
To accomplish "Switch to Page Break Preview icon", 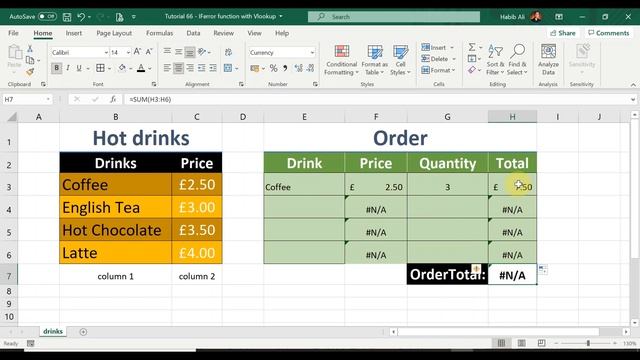I will 542,343.
